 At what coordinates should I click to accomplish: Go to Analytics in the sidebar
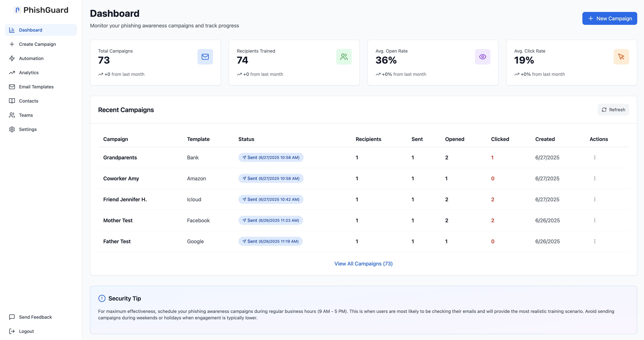coord(29,73)
